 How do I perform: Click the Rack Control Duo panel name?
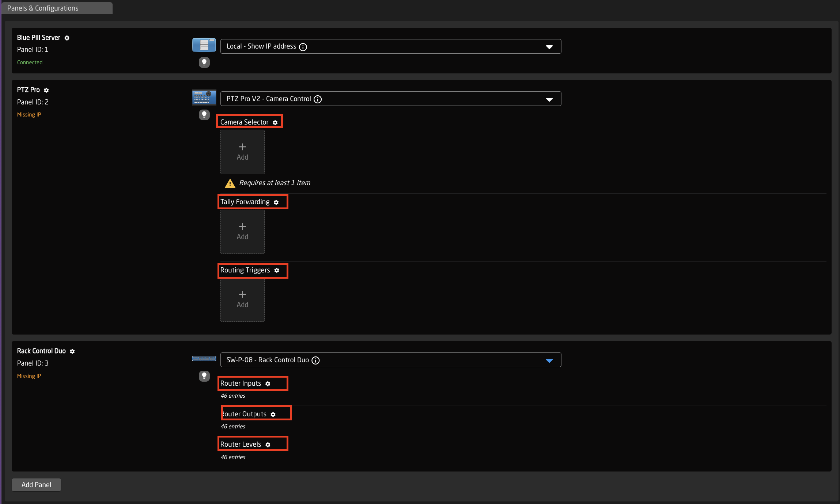click(x=41, y=351)
